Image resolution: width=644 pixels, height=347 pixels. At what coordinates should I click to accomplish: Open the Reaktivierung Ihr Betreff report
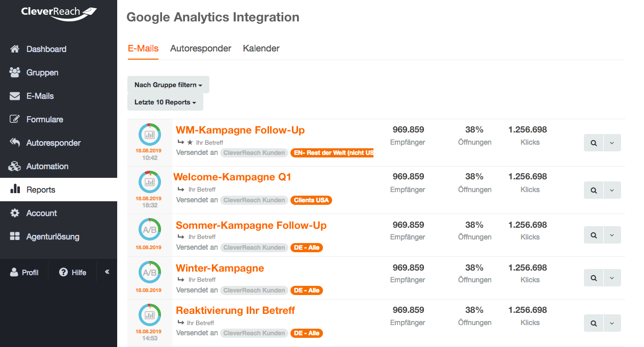click(x=235, y=310)
